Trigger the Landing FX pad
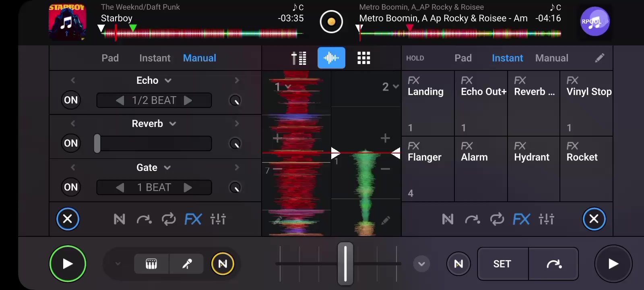The image size is (644, 290). click(x=428, y=104)
